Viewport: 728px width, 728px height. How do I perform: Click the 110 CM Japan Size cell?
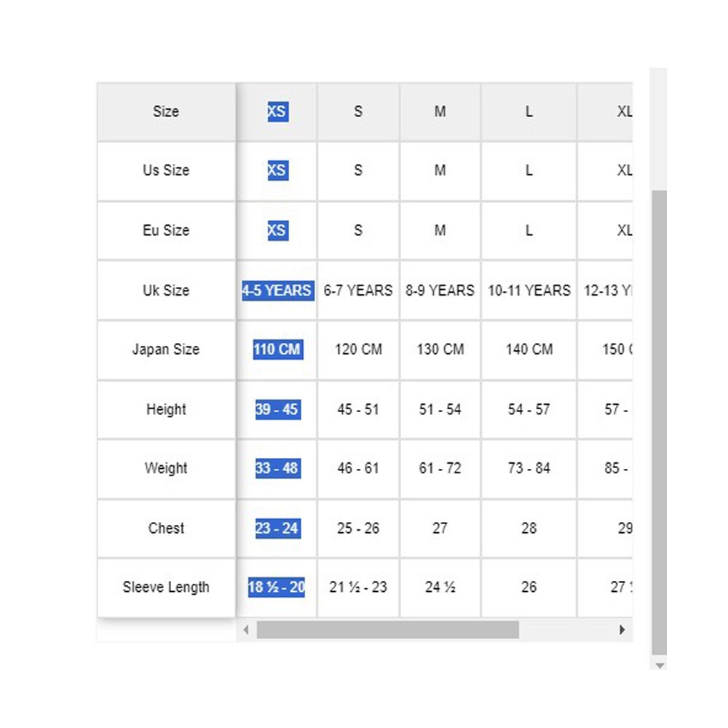click(x=277, y=349)
